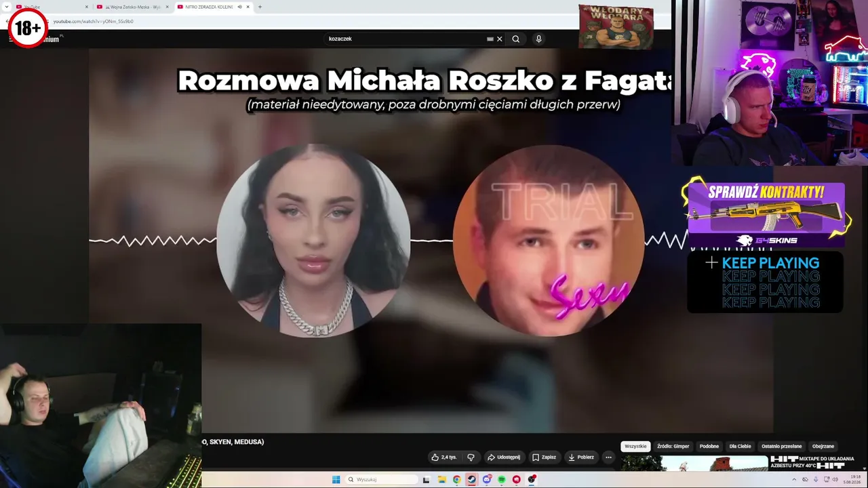Like the video with the thumbs-up button
Image resolution: width=868 pixels, height=488 pixels.
click(444, 457)
